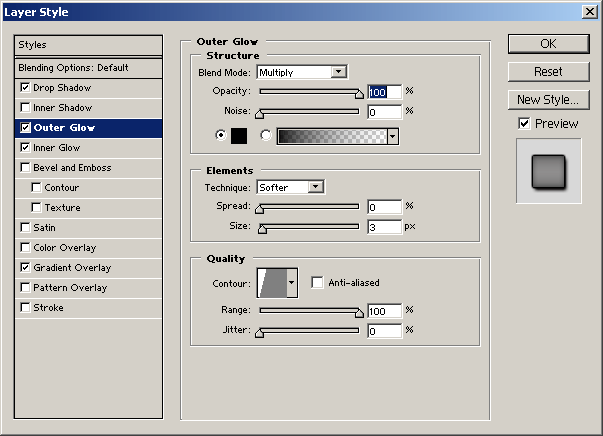This screenshot has width=603, height=436.
Task: Enable the Pattern Overlay checkbox
Action: (25, 287)
